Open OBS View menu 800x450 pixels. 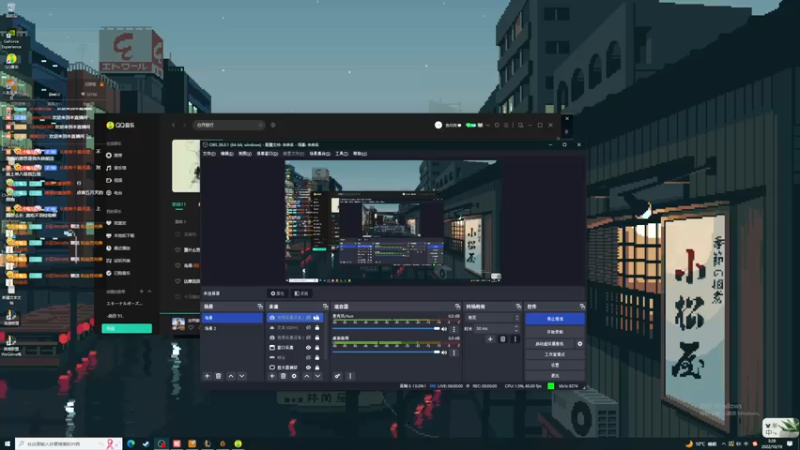[245, 154]
